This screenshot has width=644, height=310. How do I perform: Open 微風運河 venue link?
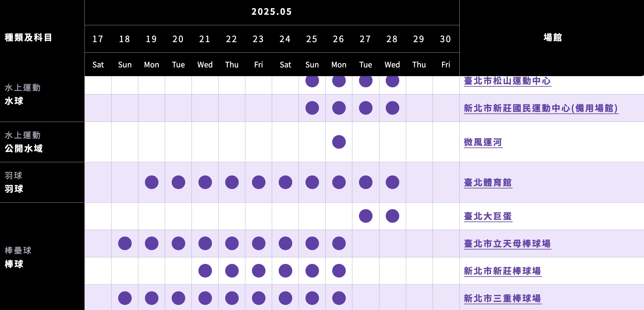click(x=483, y=142)
